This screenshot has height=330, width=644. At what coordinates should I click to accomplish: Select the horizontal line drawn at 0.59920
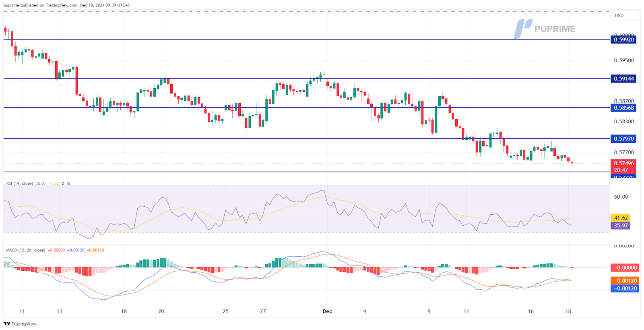click(x=306, y=39)
